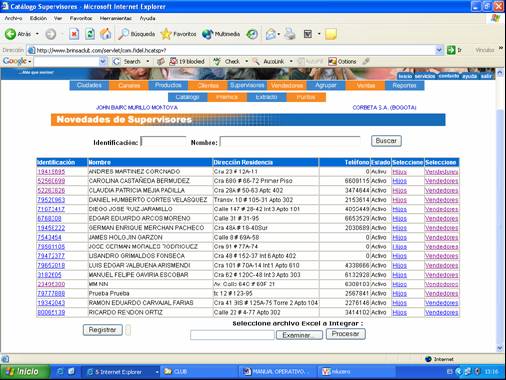
Task: Open the 5 Internet Explorer taskbar group
Action: point(122,371)
